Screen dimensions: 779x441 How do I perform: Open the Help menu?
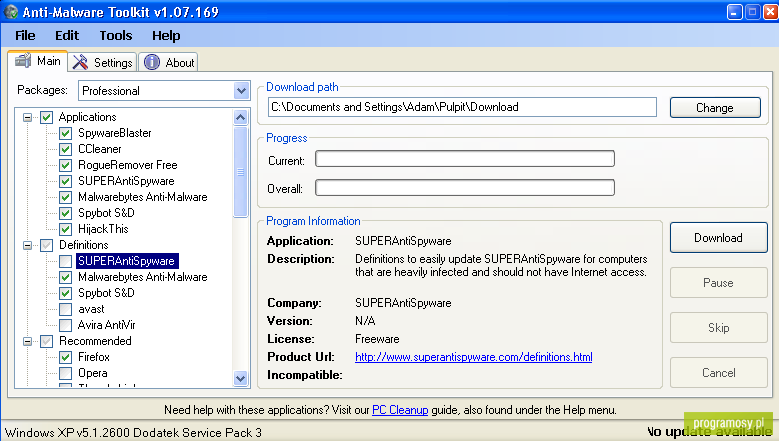[x=166, y=36]
